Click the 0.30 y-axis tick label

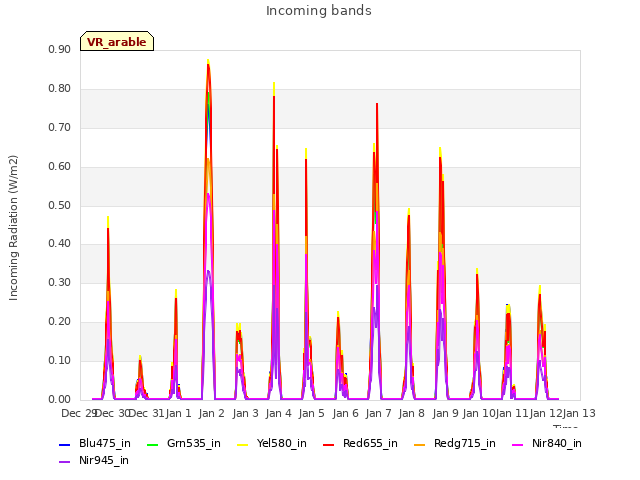(x=60, y=282)
